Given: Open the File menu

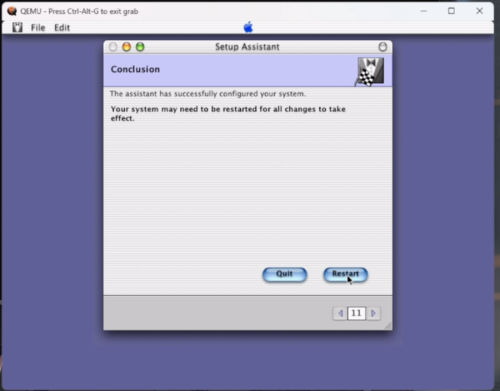Looking at the screenshot, I should click(38, 28).
